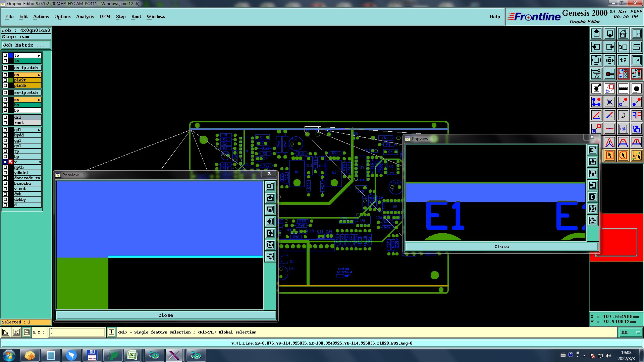Click the red overview thumbnail panel
The width and height of the screenshot is (644, 362).
[x=616, y=238]
